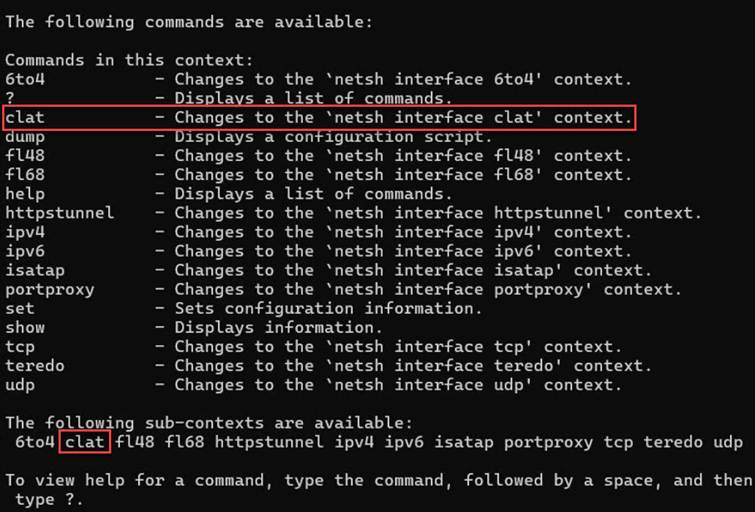The width and height of the screenshot is (755, 512).
Task: Click the portproxy command name in commands list
Action: 50,289
